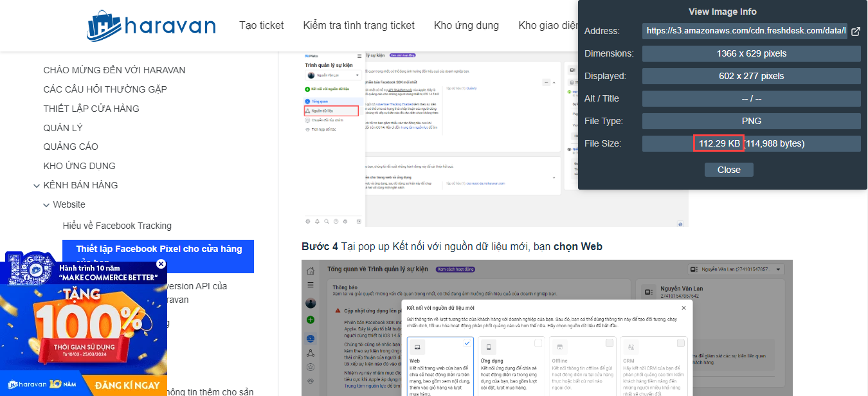
Task: Click the people icon on the CRM card
Action: (x=631, y=347)
